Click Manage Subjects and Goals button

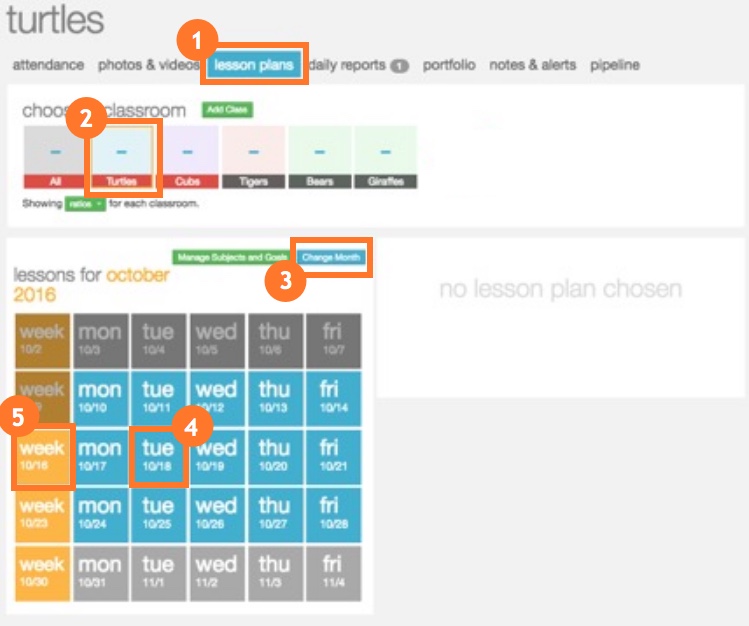click(230, 257)
